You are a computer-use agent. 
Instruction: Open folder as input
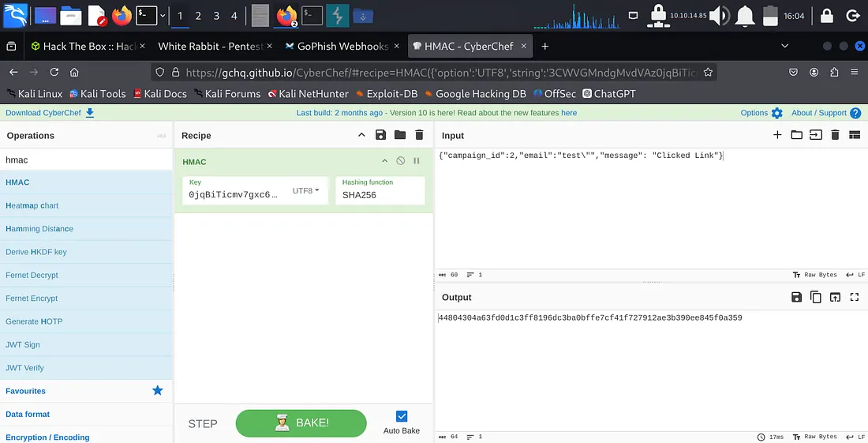coord(797,134)
